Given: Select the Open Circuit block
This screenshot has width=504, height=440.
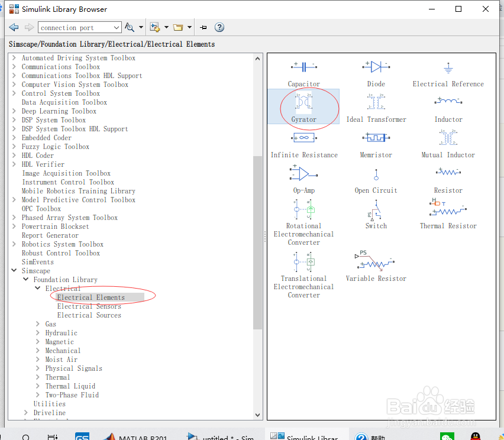Looking at the screenshot, I should (x=376, y=181).
